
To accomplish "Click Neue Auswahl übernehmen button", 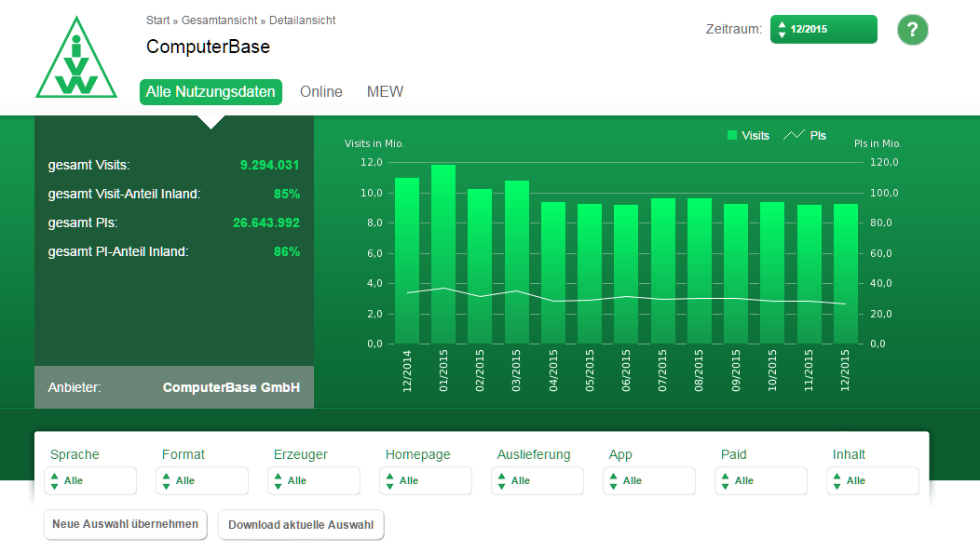I will (x=125, y=524).
